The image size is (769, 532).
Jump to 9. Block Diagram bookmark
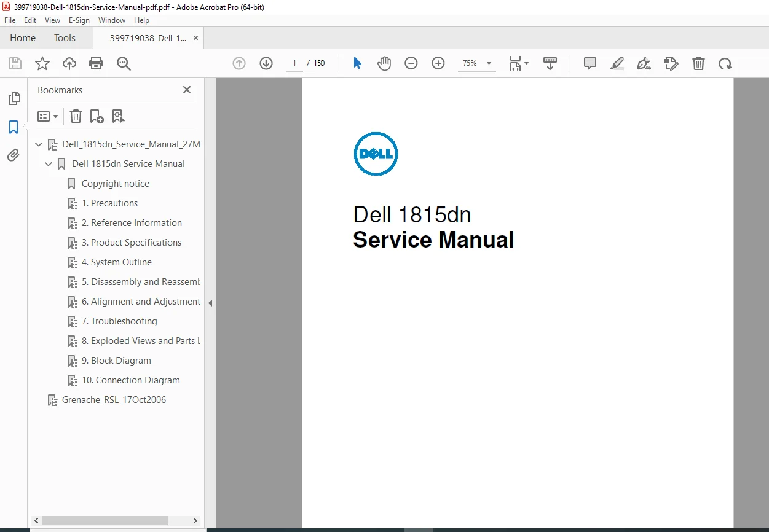[116, 361]
